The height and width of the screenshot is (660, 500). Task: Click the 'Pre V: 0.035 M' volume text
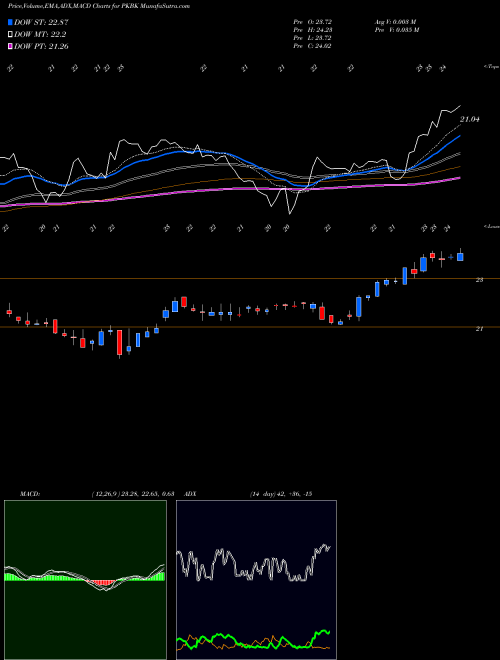pyautogui.click(x=396, y=30)
